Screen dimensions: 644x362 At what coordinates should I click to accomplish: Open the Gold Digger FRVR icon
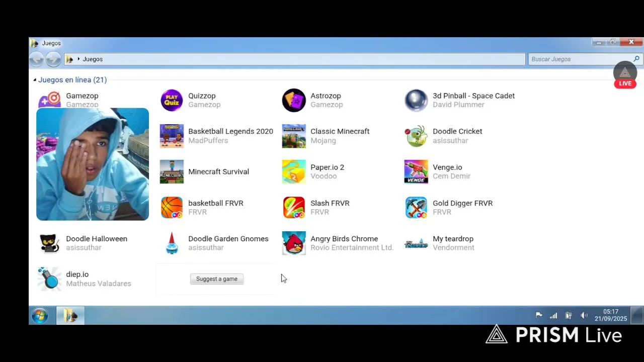[x=416, y=207]
